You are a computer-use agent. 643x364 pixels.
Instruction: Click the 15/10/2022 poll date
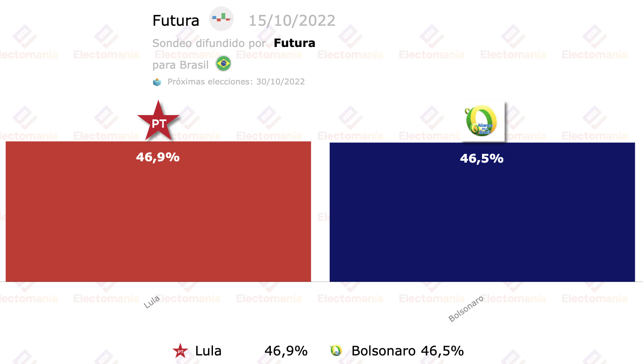[x=292, y=21]
